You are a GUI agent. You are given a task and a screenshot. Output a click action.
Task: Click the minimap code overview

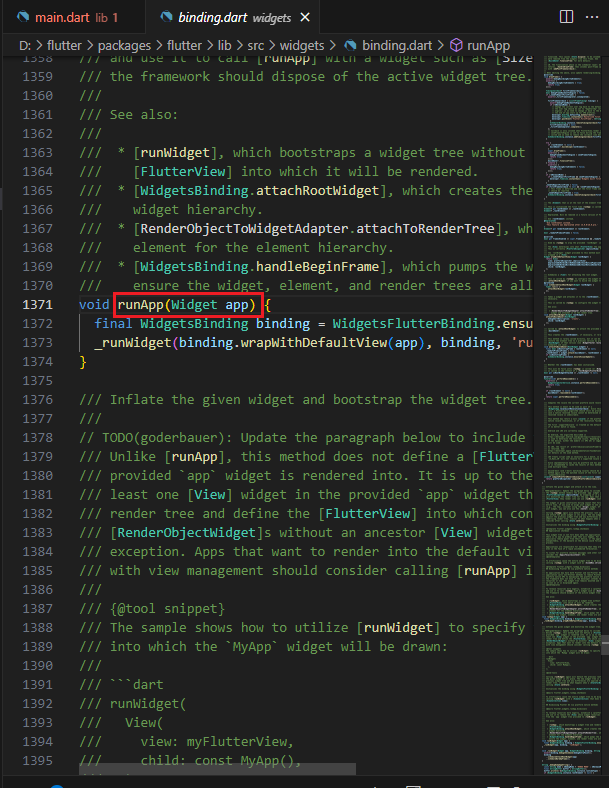coord(572,415)
